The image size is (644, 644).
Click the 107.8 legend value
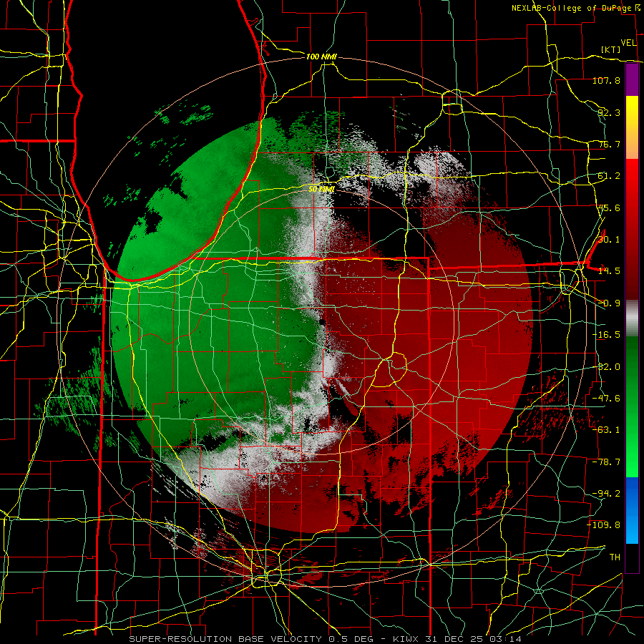(x=606, y=80)
